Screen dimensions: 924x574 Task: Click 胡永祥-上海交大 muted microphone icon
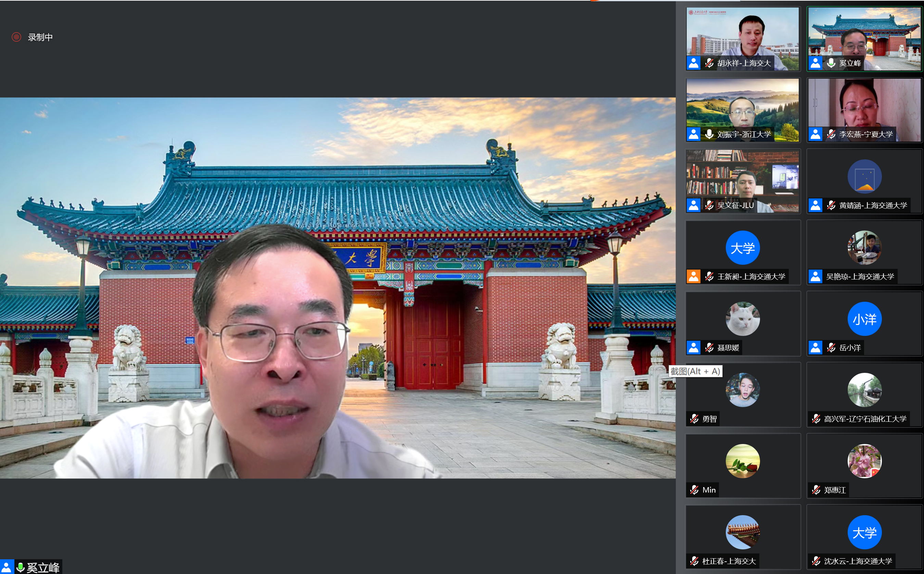(709, 63)
